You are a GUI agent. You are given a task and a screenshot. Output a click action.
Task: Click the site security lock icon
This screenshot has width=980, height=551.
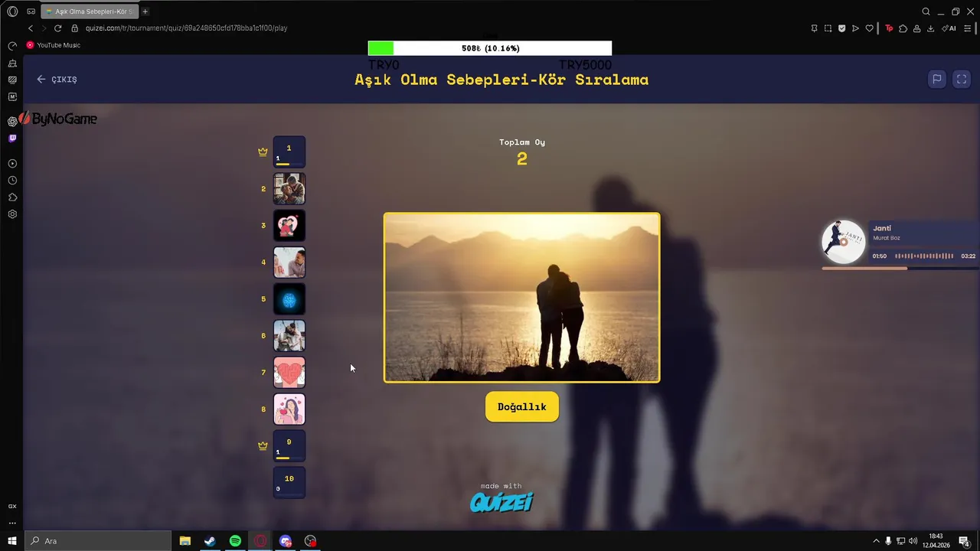click(x=75, y=28)
